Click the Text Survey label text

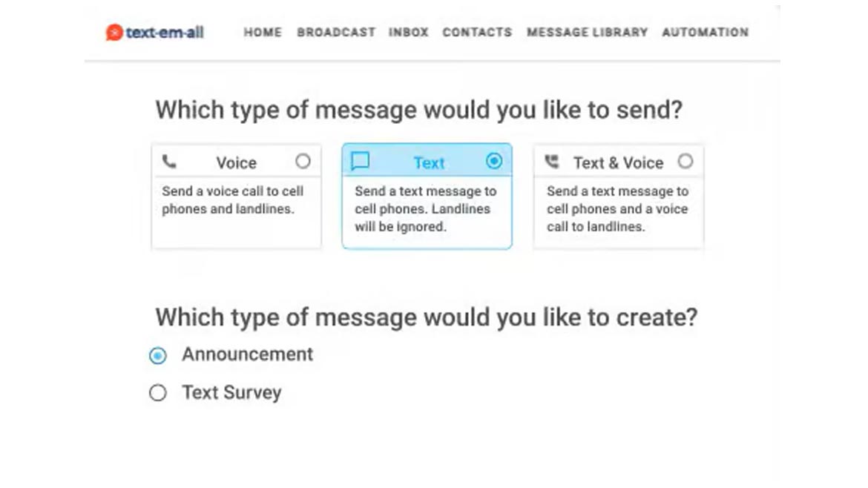pyautogui.click(x=231, y=392)
